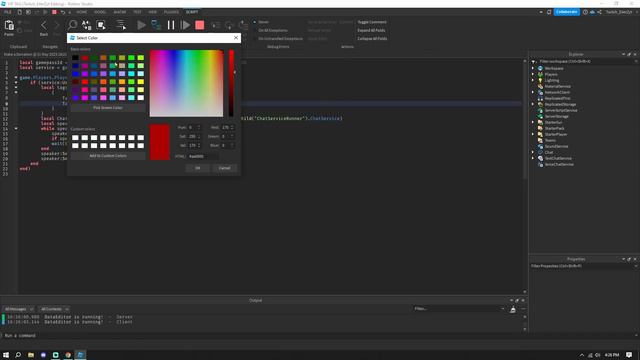Open File Explorer from taskbar
Image resolution: width=640 pixels, height=360 pixels.
pyautogui.click(x=31, y=355)
